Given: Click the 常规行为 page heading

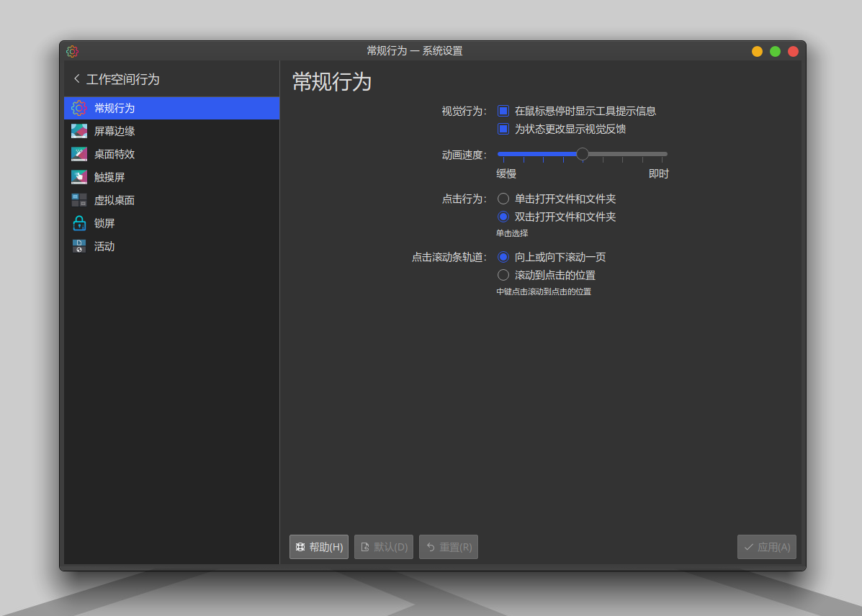Looking at the screenshot, I should tap(332, 82).
